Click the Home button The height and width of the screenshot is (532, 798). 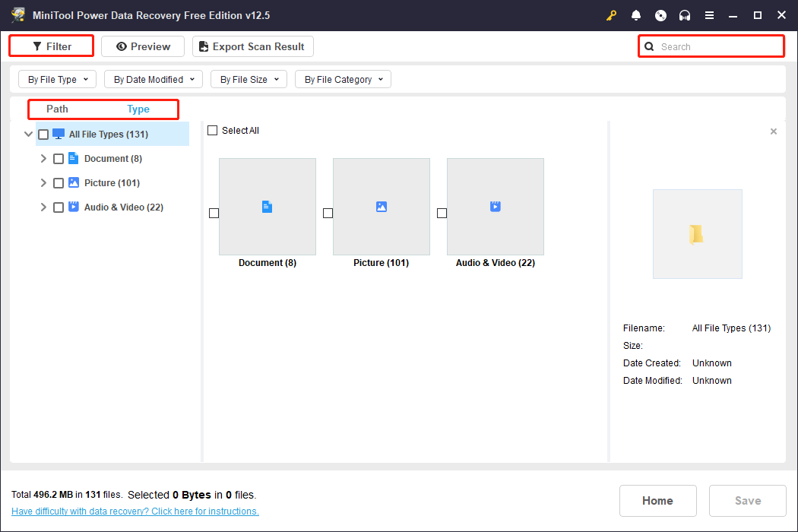[x=657, y=500]
